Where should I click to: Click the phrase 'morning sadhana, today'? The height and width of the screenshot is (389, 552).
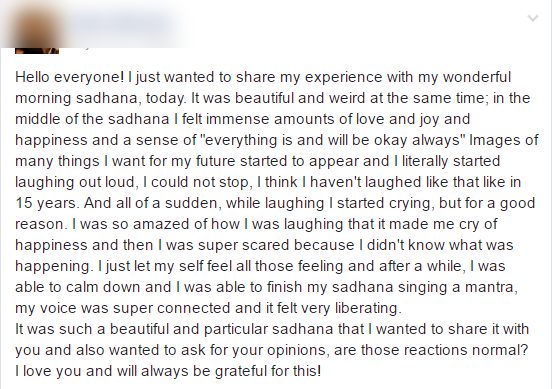pos(100,98)
